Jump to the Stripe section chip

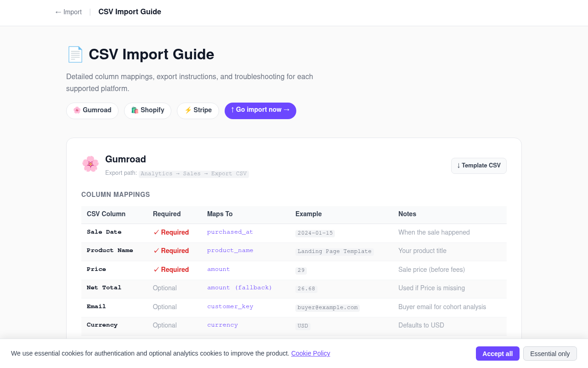198,110
